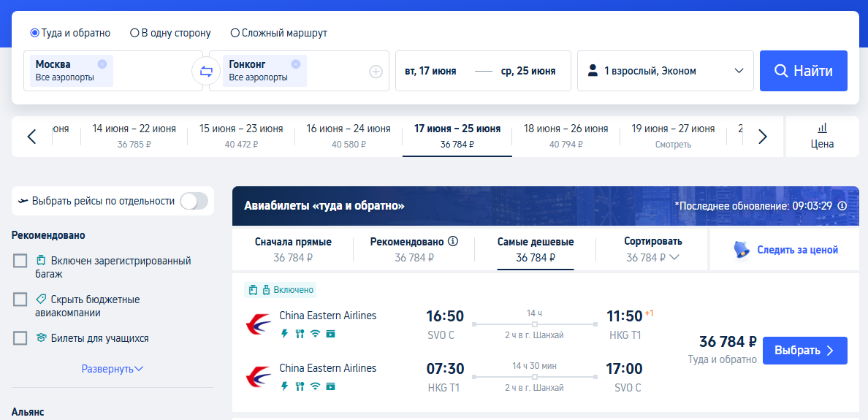This screenshot has width=868, height=420.
Task: Click the info icon beside last update time
Action: pyautogui.click(x=842, y=206)
